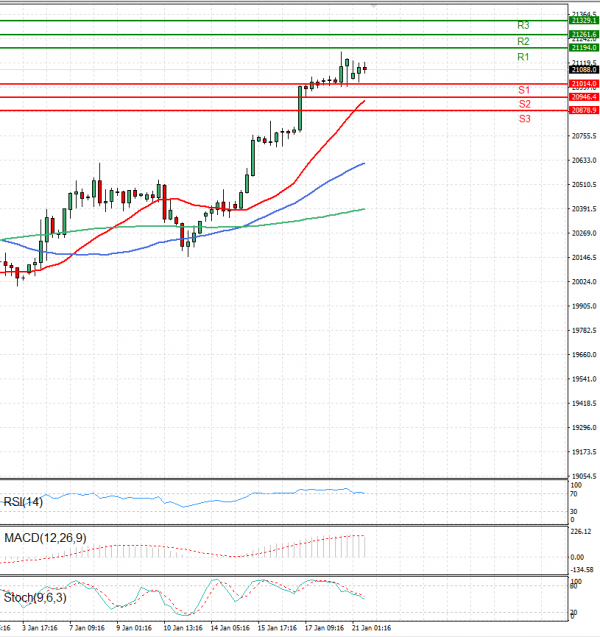This screenshot has height=637, width=600.
Task: Click the S3 support label
Action: click(x=524, y=119)
